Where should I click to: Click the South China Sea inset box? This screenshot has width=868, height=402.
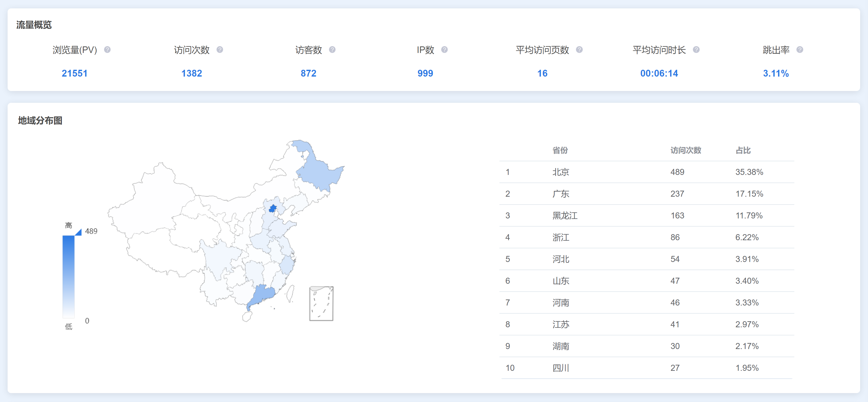[x=321, y=303]
